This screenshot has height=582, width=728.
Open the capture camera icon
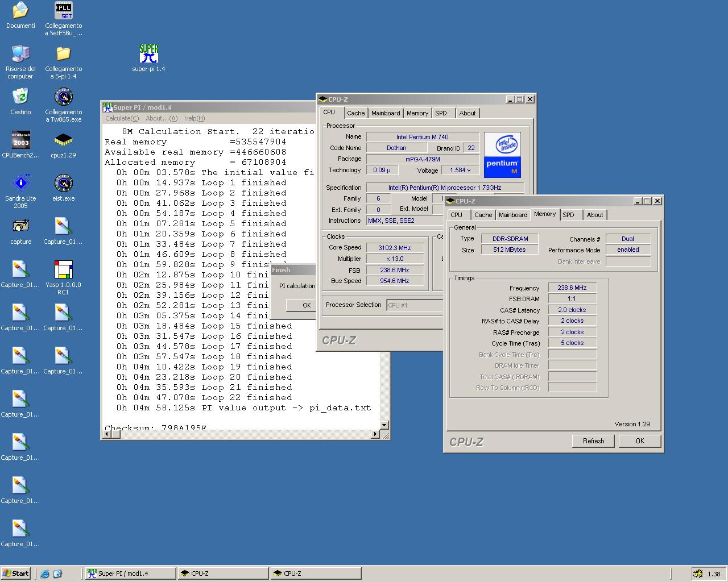[x=20, y=226]
